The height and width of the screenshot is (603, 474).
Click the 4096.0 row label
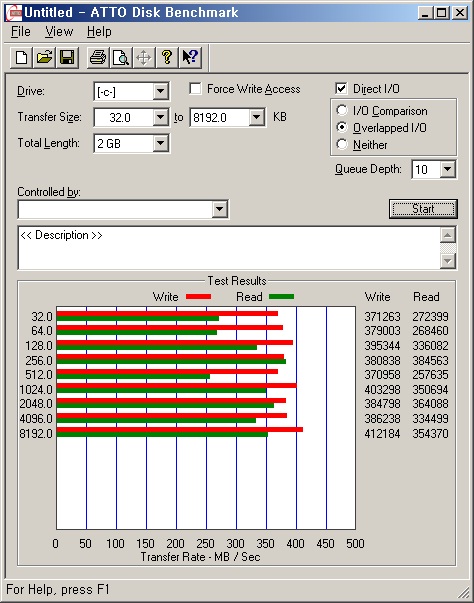[x=36, y=418]
